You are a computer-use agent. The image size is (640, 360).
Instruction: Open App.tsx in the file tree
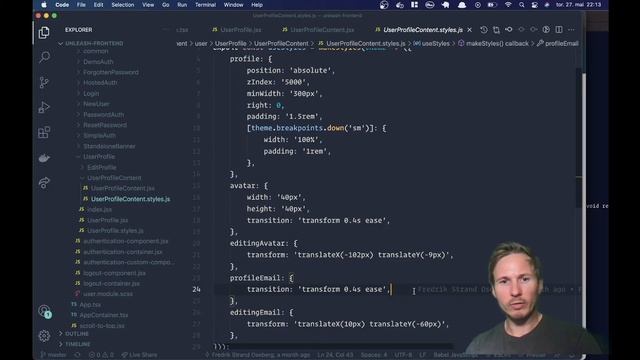pos(90,304)
